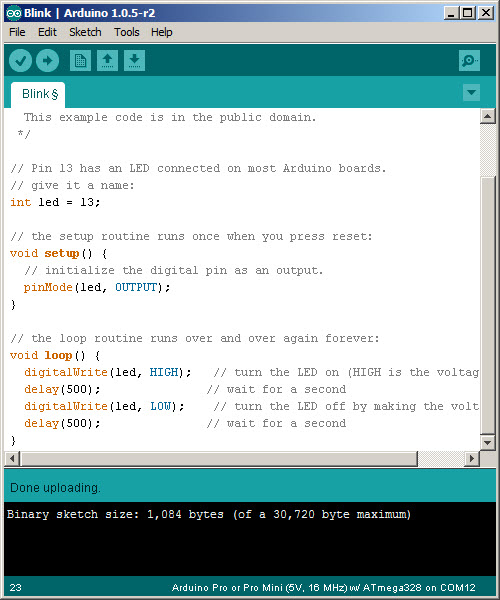This screenshot has width=500, height=600.
Task: Open the Sketch menu
Action: [x=85, y=32]
